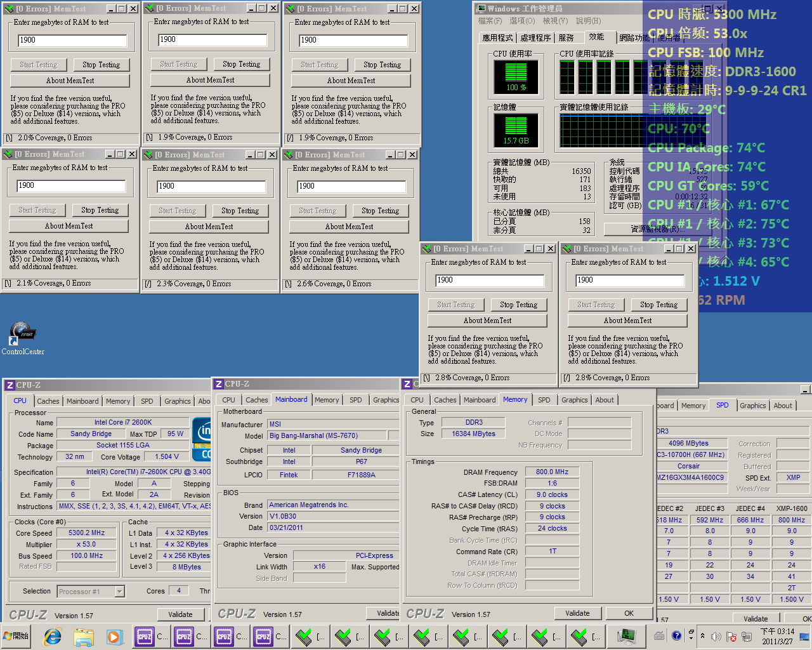
Task: Open the Processor #1 selection dropdown in CPU-Z
Action: click(x=119, y=592)
